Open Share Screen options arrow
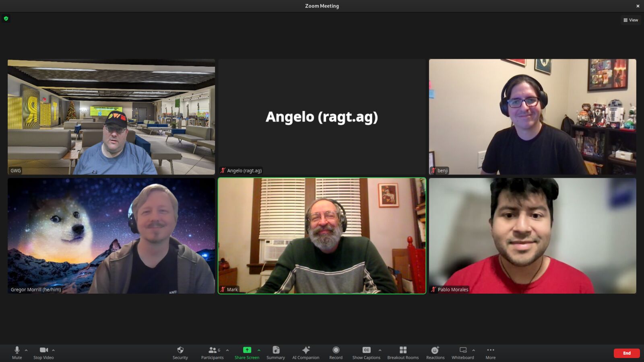 tap(259, 350)
